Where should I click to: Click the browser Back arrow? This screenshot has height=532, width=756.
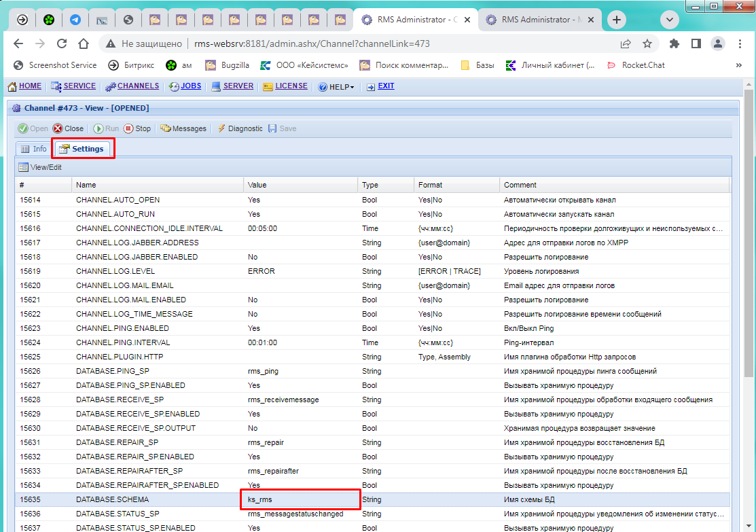click(18, 43)
